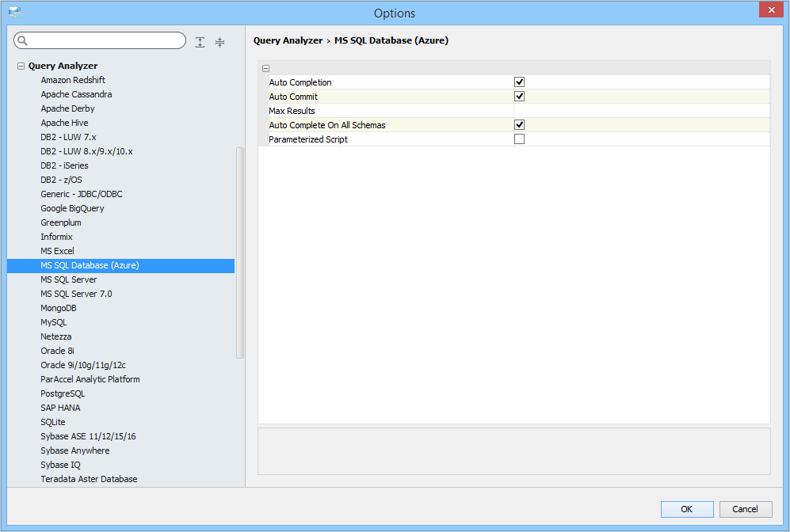Select Greenplum in the list
790x532 pixels.
(x=61, y=222)
